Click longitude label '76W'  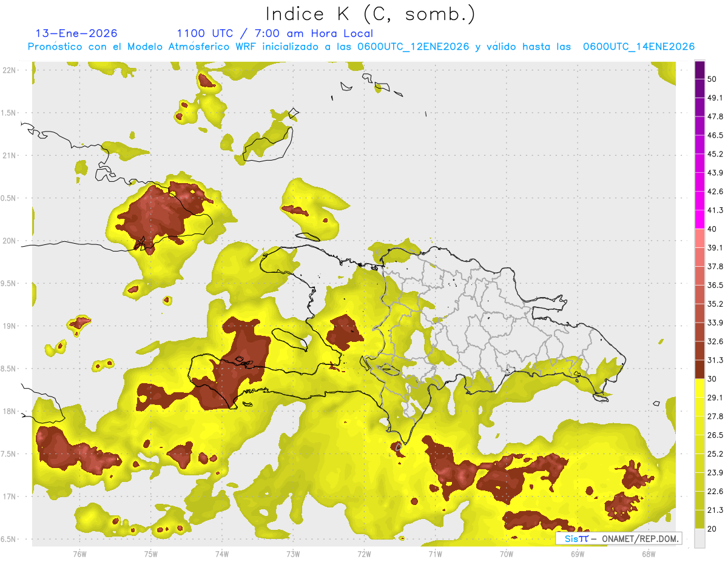tap(79, 554)
